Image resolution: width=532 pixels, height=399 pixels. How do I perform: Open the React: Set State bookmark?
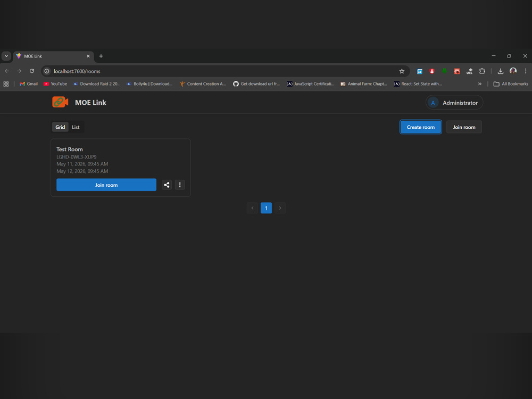pyautogui.click(x=418, y=84)
